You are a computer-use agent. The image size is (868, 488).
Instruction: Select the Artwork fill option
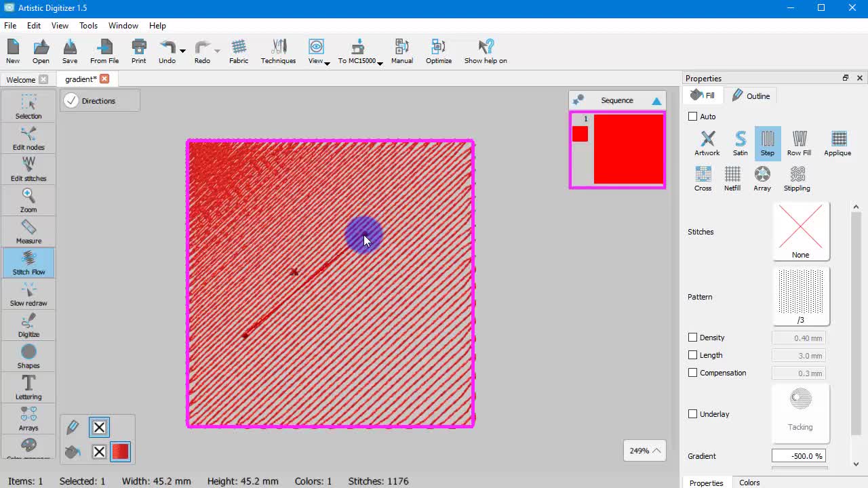click(707, 143)
